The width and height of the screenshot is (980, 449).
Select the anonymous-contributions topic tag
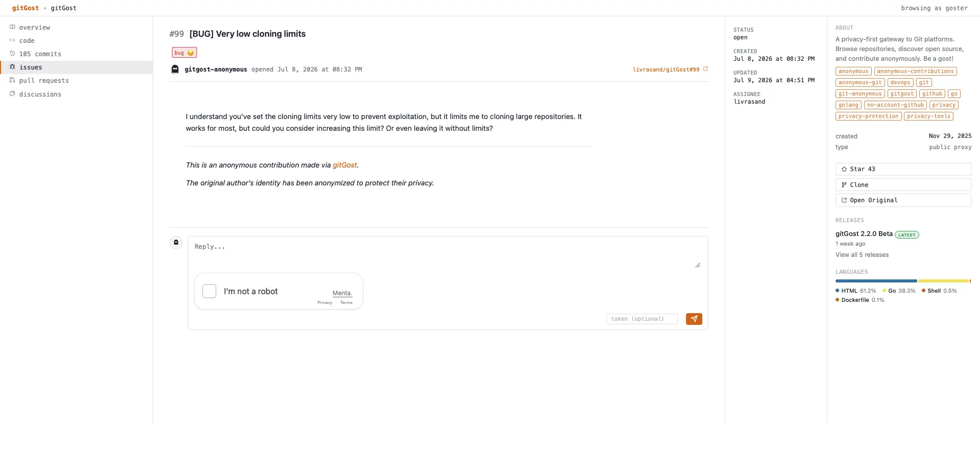coord(915,72)
